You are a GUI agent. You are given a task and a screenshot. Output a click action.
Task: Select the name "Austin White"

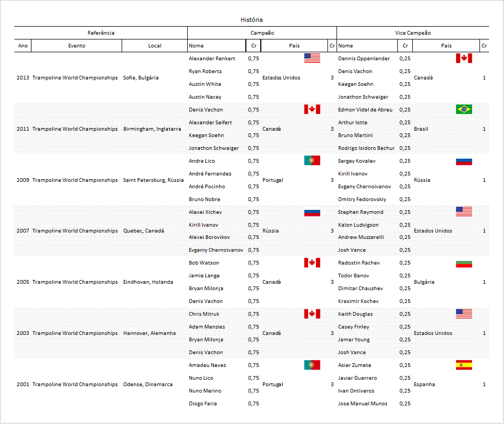point(205,84)
